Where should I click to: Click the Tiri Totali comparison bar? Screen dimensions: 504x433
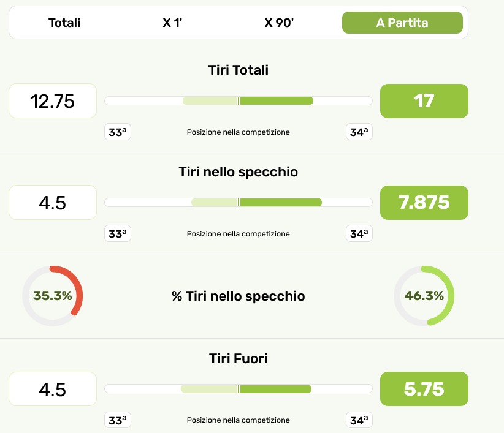coord(239,101)
